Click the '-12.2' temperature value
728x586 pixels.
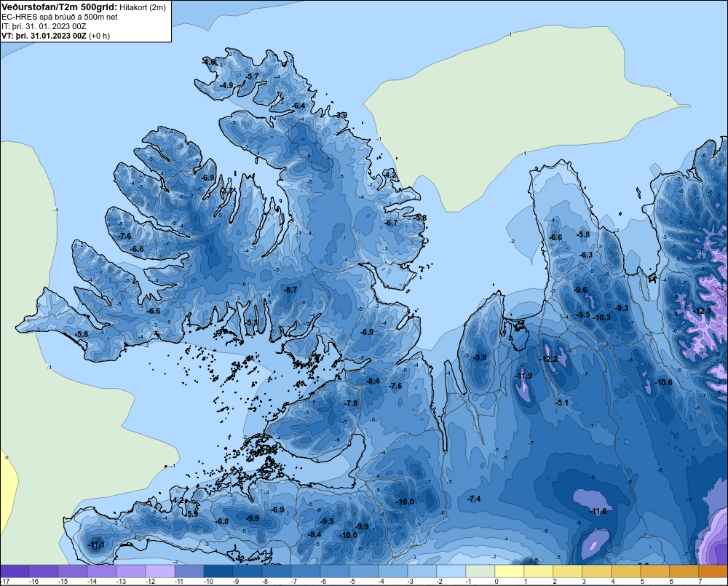pyautogui.click(x=549, y=359)
